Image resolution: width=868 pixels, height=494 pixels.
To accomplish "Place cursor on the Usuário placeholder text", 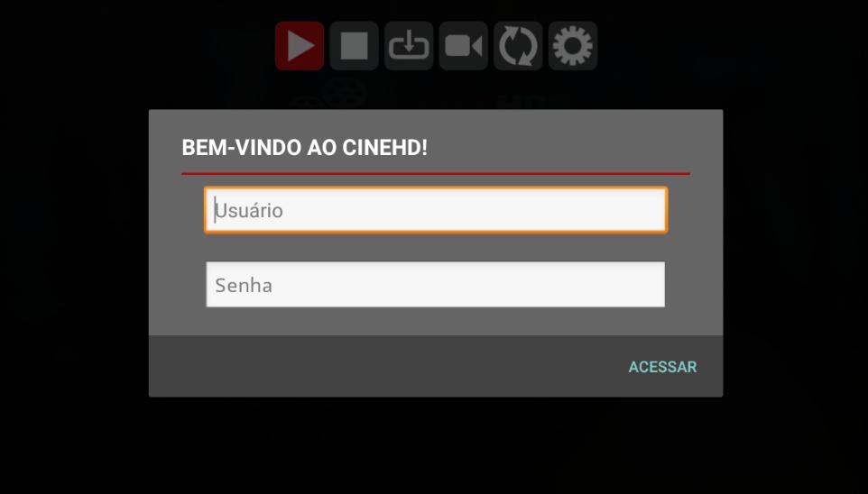I will click(249, 210).
